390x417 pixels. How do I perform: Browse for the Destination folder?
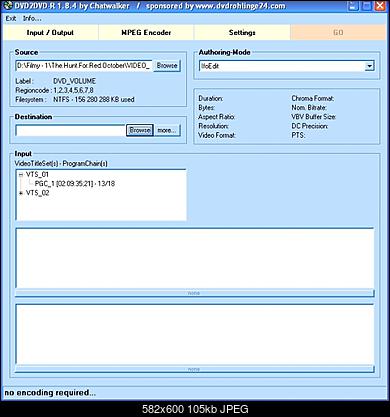(x=140, y=130)
